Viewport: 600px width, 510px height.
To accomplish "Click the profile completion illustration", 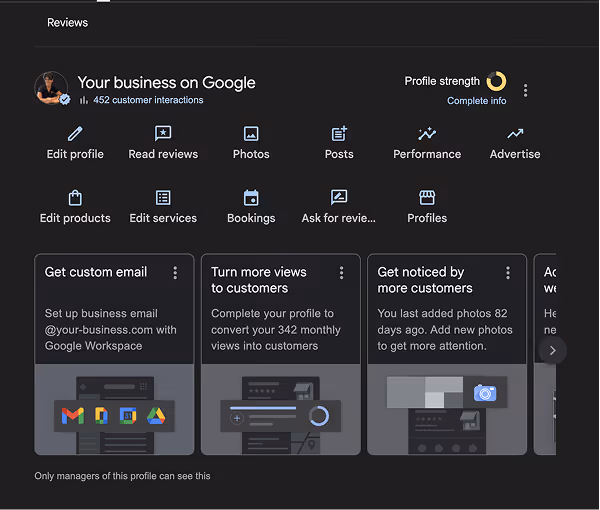I will coord(280,409).
